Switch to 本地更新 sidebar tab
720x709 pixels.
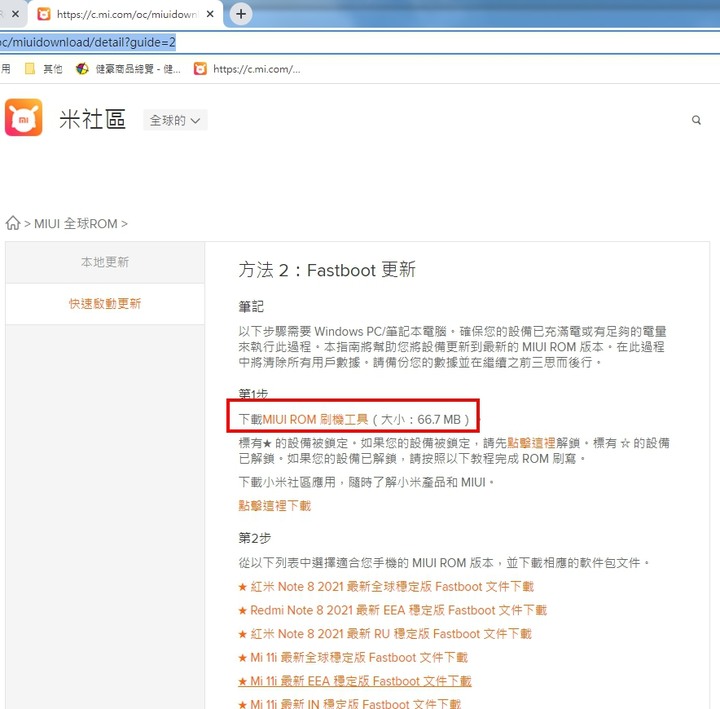click(105, 262)
